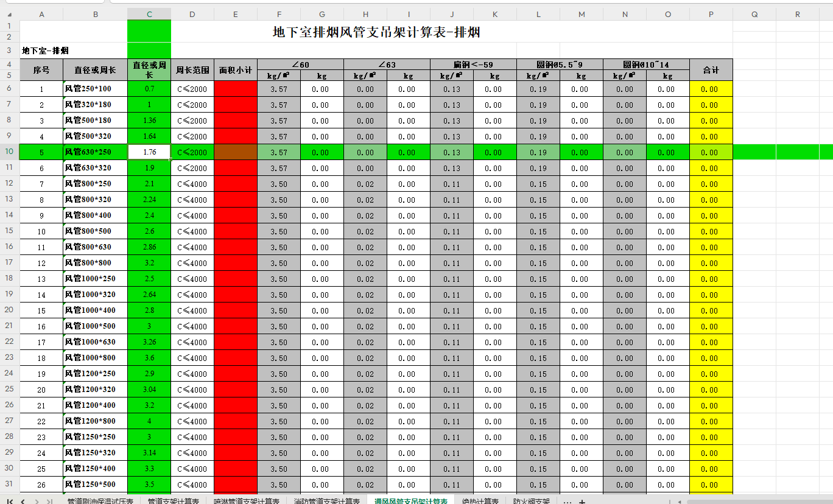Jump to the first sheet with navigation arrow
Image resolution: width=833 pixels, height=504 pixels.
point(11,501)
